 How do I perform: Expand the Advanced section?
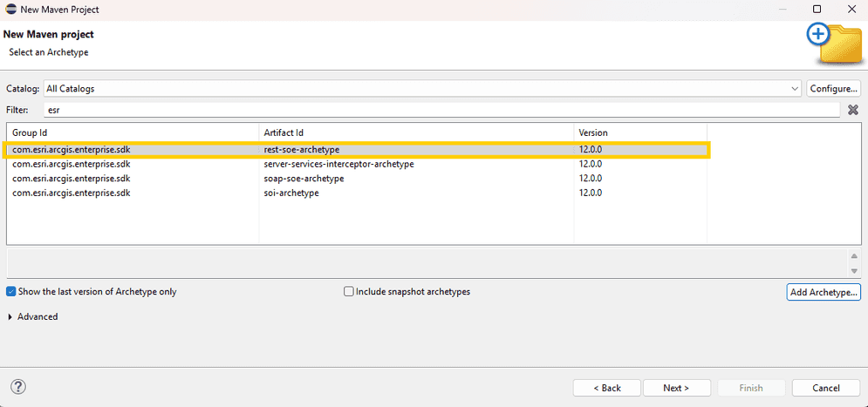click(x=34, y=317)
